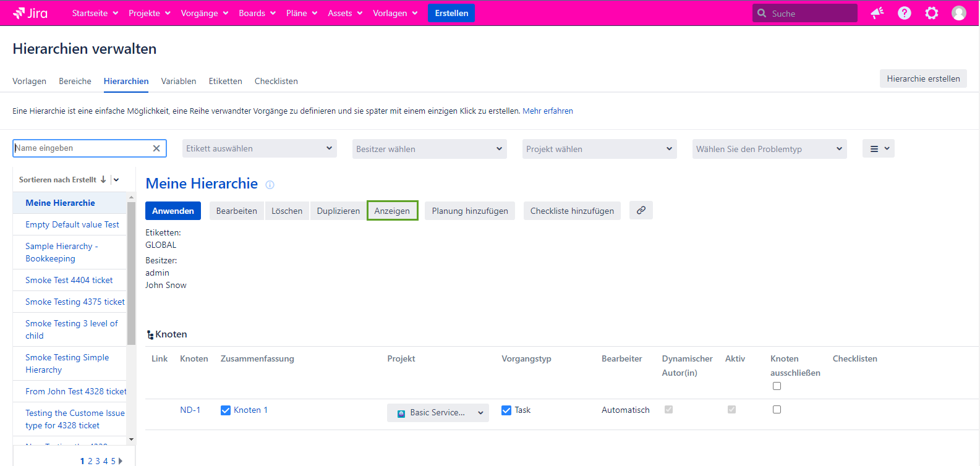Image resolution: width=980 pixels, height=466 pixels.
Task: Switch to the Variablen tab
Action: [x=179, y=81]
